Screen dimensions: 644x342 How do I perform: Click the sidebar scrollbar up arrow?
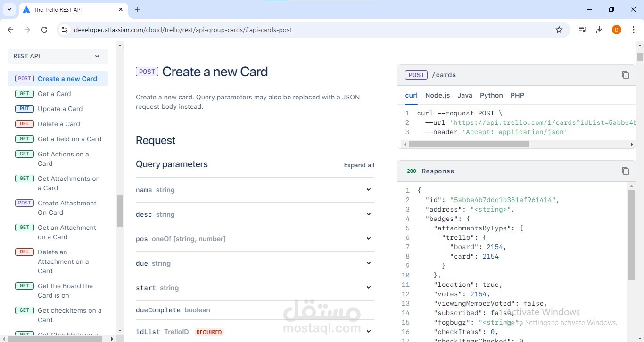tap(120, 45)
